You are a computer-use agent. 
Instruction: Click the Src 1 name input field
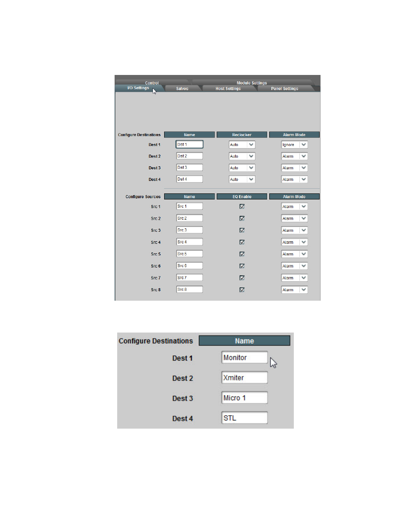click(x=190, y=206)
